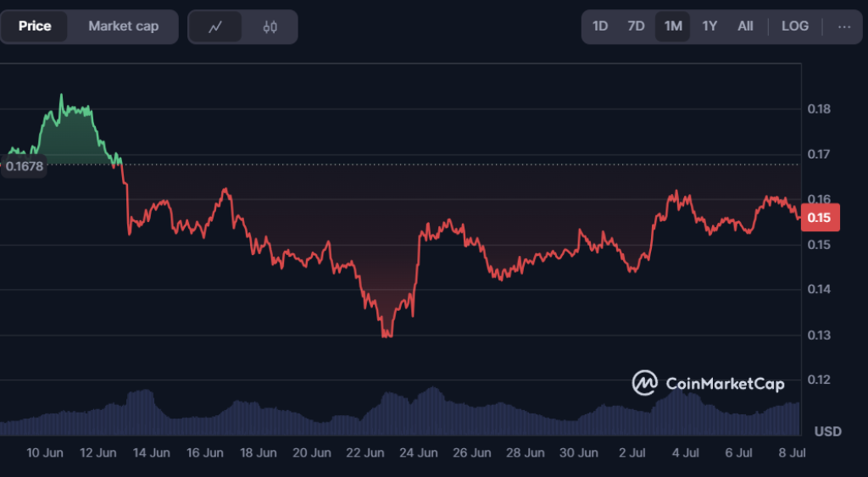Set time range to 1D

pyautogui.click(x=600, y=26)
